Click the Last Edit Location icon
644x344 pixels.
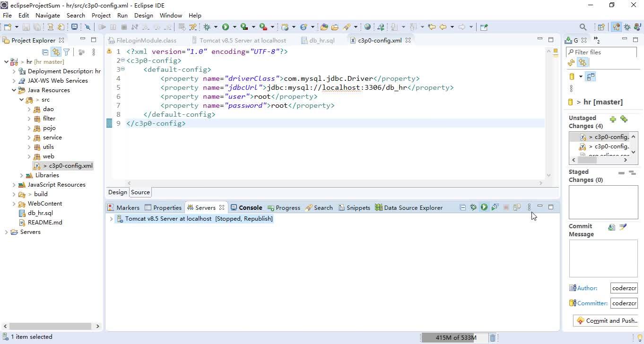point(432,27)
